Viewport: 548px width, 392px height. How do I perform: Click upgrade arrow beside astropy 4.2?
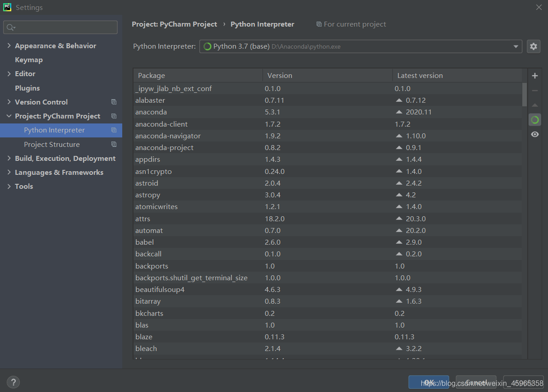click(x=399, y=195)
